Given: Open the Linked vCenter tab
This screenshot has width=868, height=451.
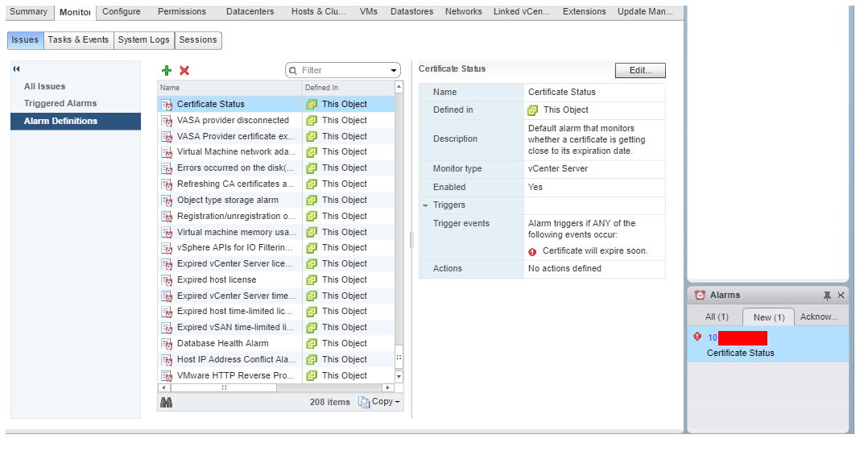Looking at the screenshot, I should click(522, 11).
